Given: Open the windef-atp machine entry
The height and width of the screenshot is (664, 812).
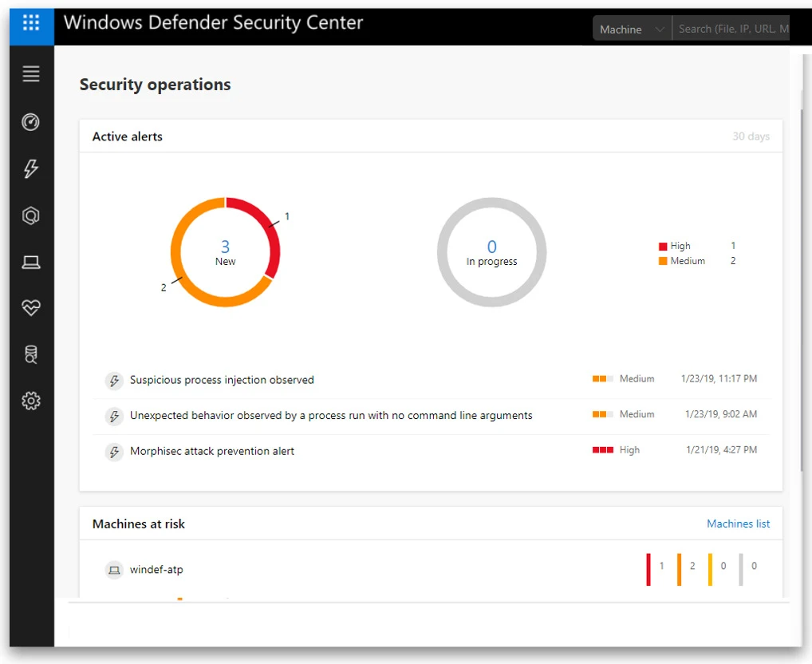Looking at the screenshot, I should point(156,570).
